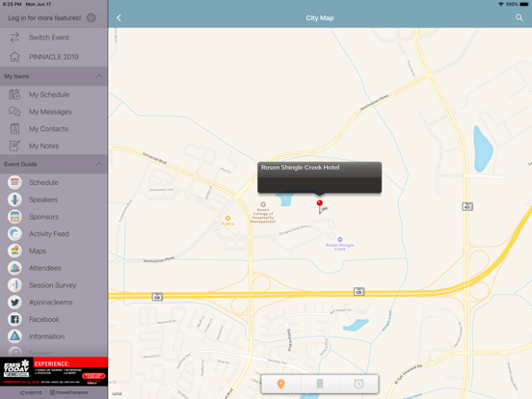Open the Twitter #pinnacleems icon
Image resolution: width=532 pixels, height=399 pixels.
click(x=14, y=302)
